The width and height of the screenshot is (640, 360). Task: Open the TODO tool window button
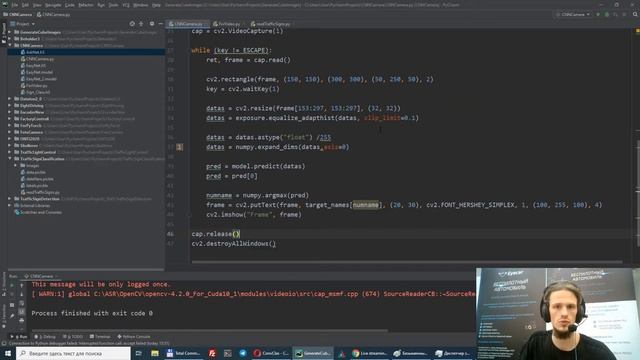(x=73, y=337)
